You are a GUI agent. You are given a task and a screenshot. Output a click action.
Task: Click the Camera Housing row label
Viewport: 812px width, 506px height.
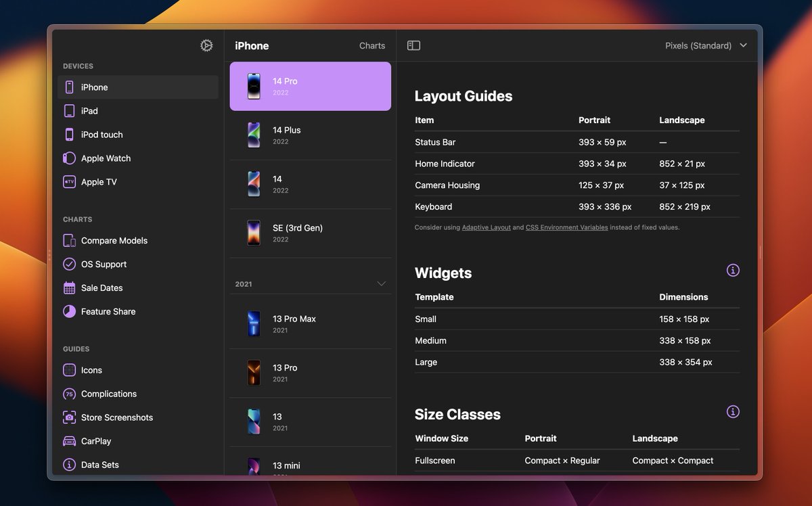click(447, 185)
